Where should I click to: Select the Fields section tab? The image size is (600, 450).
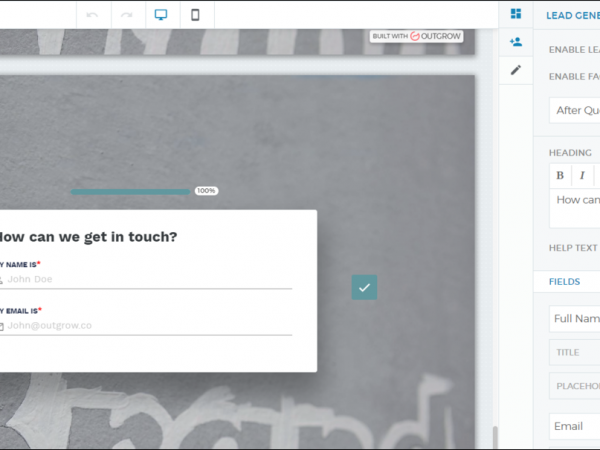564,282
